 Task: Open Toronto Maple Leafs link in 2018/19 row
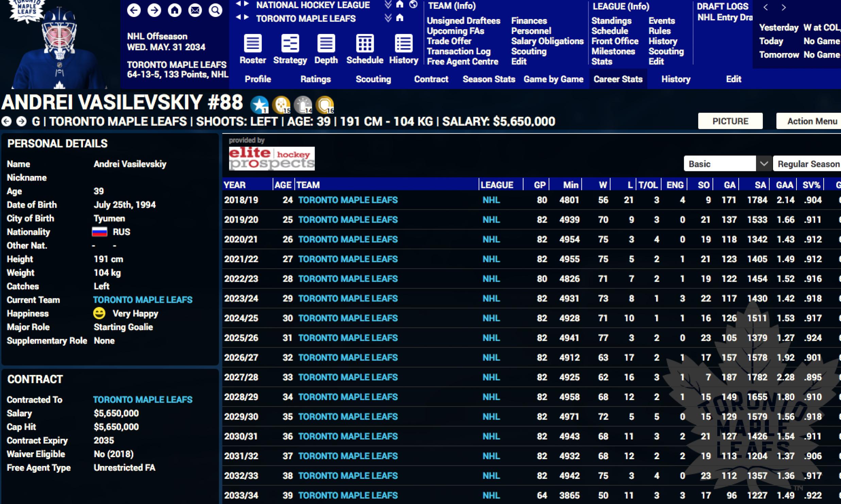click(x=348, y=200)
